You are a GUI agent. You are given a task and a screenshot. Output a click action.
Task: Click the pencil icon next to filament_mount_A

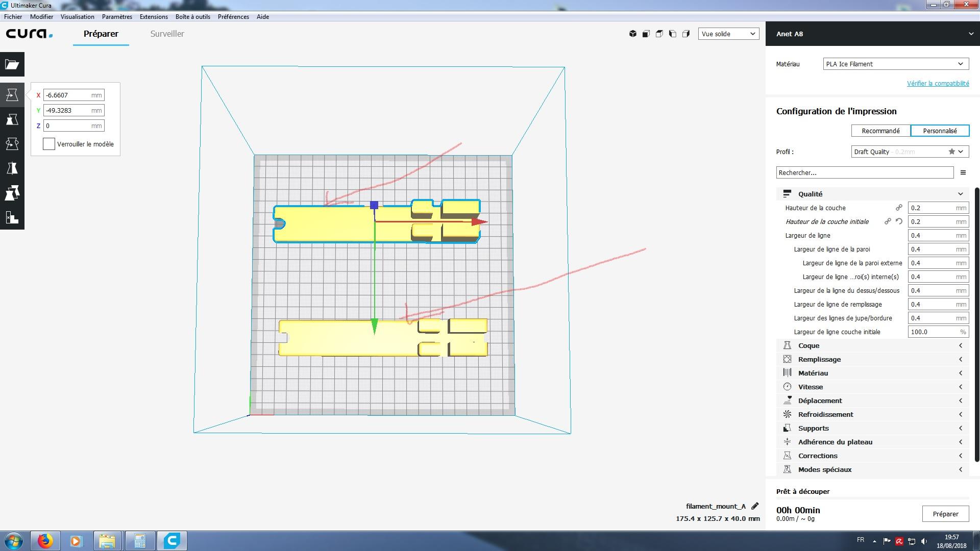[755, 506]
